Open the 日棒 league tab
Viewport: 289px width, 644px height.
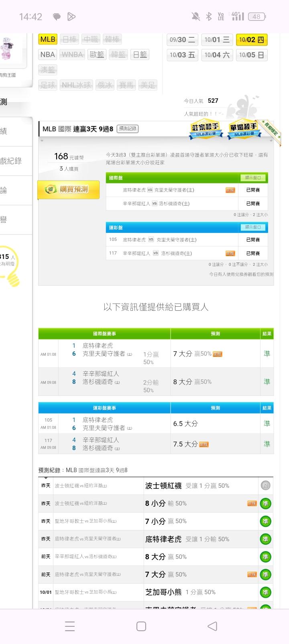69,39
